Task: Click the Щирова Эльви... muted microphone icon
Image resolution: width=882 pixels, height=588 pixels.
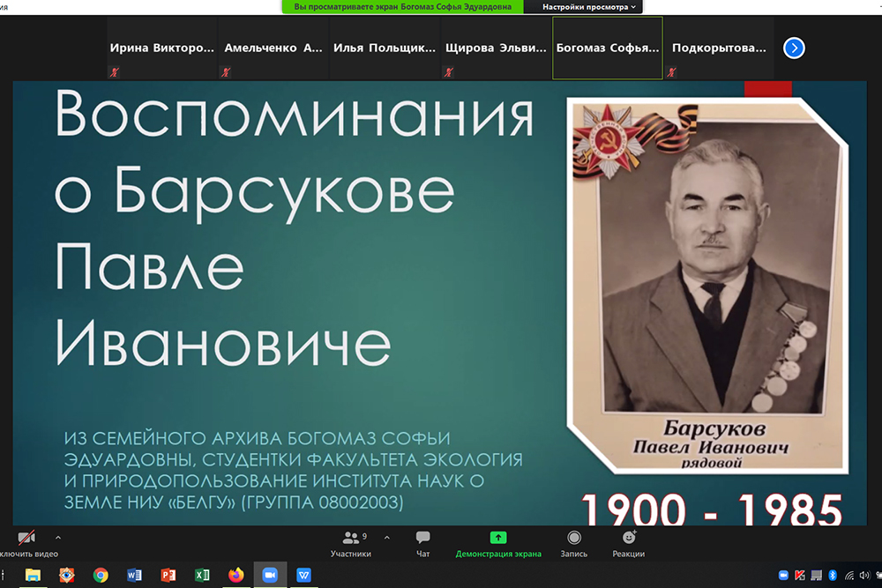Action: point(448,73)
